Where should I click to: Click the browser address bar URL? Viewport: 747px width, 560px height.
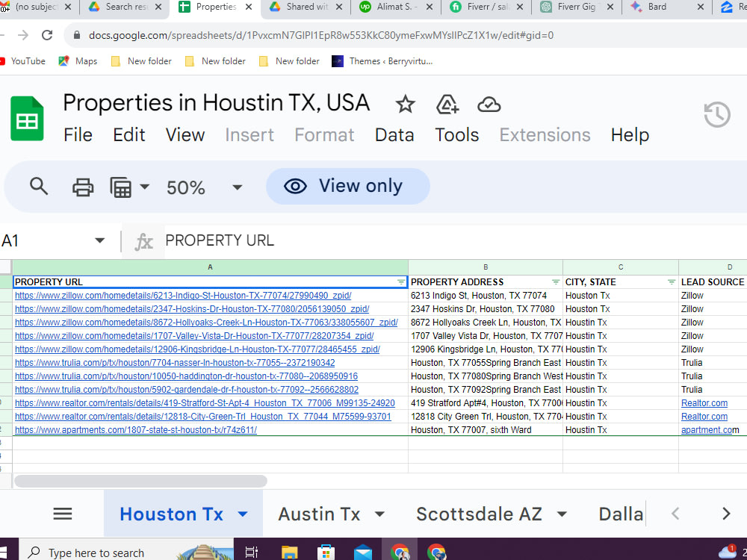[x=320, y=35]
